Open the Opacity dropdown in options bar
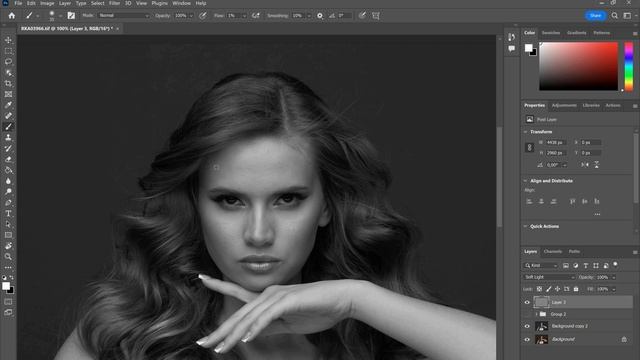This screenshot has width=640, height=360. [x=191, y=16]
